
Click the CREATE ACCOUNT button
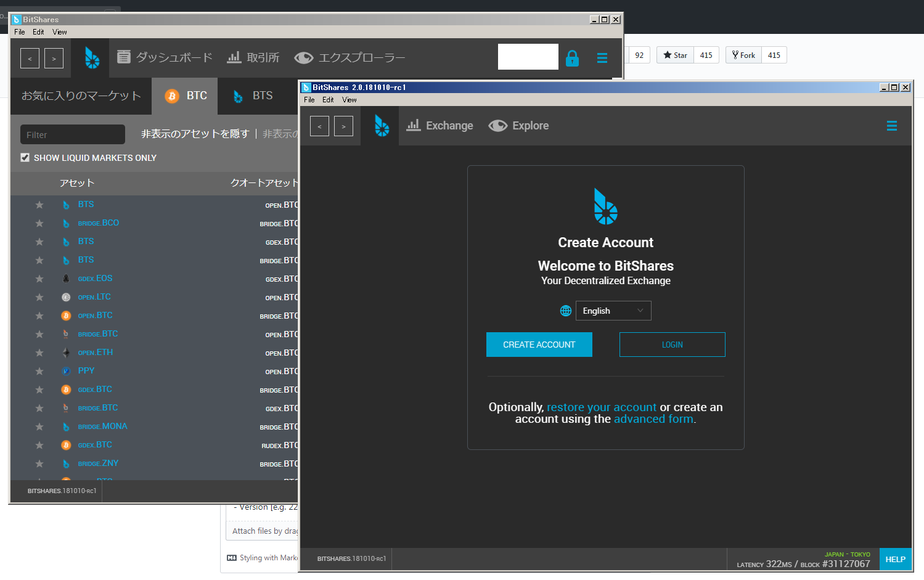pos(539,345)
